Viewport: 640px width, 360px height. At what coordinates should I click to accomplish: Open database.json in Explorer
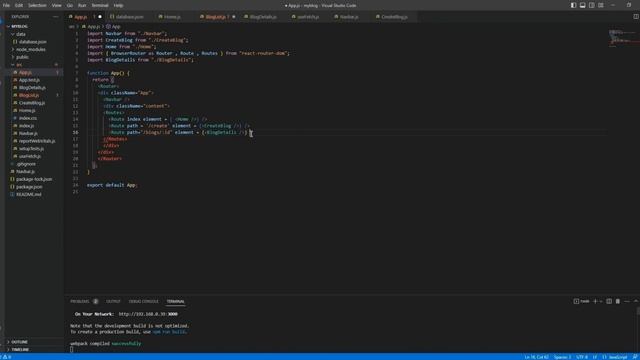click(33, 42)
